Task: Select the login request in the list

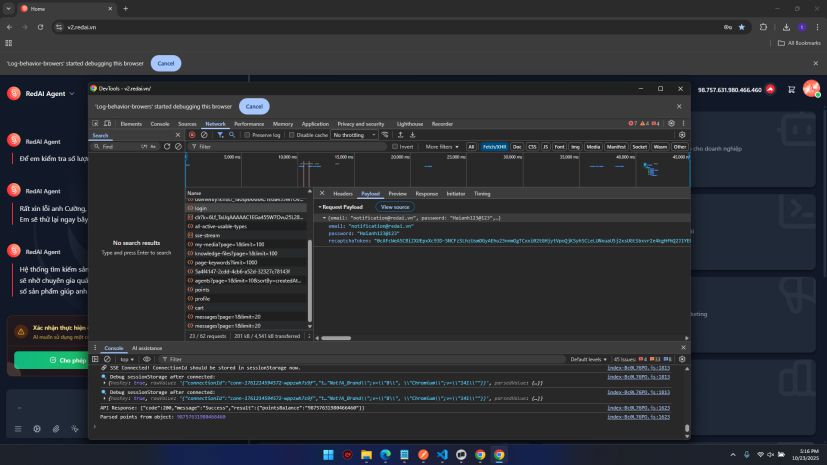Action: point(201,209)
